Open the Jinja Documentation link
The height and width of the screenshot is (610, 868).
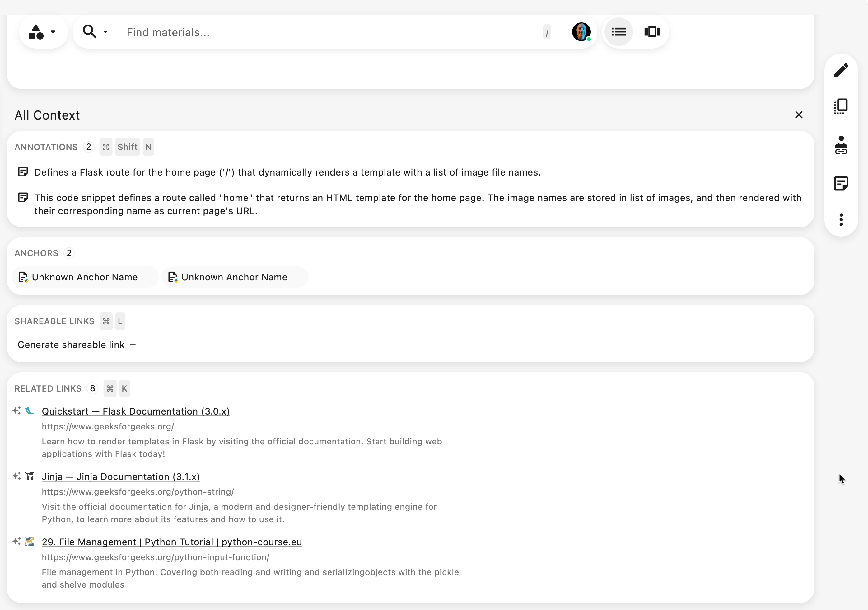[121, 476]
